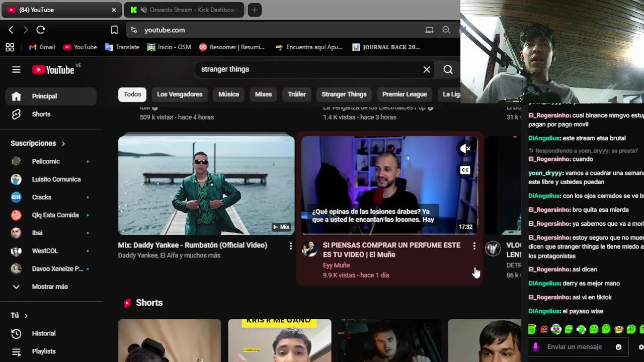Open Translate bookmark

click(122, 47)
